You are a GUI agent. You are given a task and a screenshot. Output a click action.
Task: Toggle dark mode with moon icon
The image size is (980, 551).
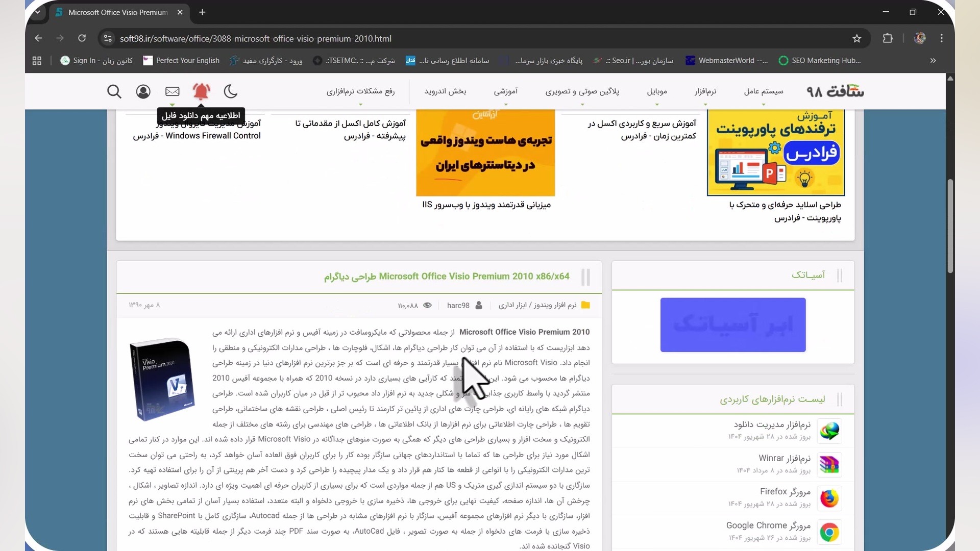(x=231, y=92)
